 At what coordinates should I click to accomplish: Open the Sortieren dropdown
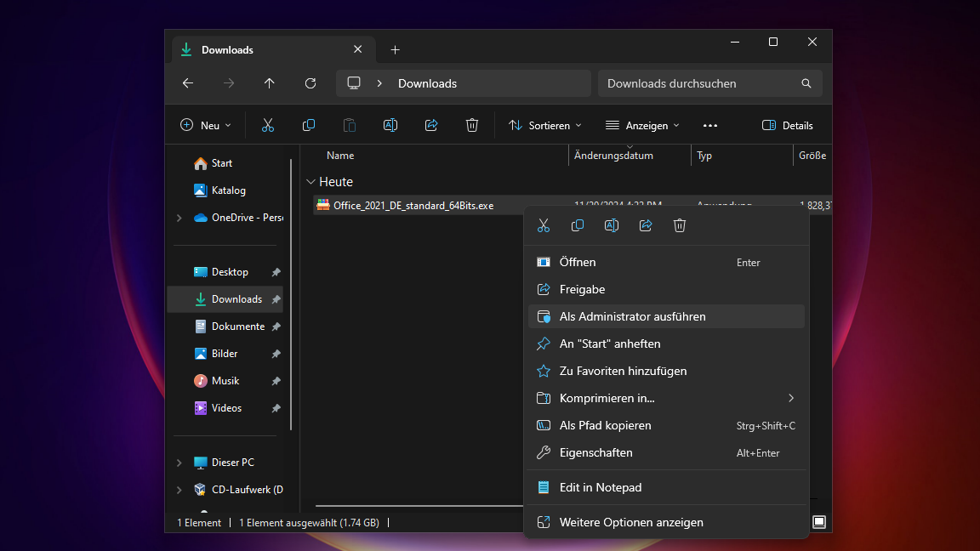click(x=545, y=126)
